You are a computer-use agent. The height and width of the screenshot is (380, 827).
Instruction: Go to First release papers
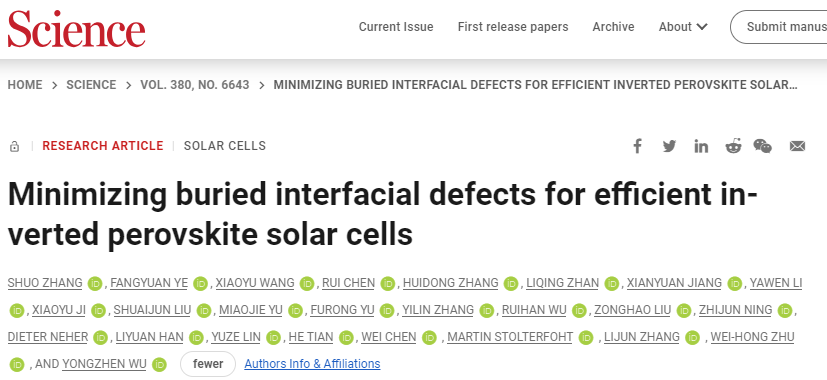(x=513, y=27)
